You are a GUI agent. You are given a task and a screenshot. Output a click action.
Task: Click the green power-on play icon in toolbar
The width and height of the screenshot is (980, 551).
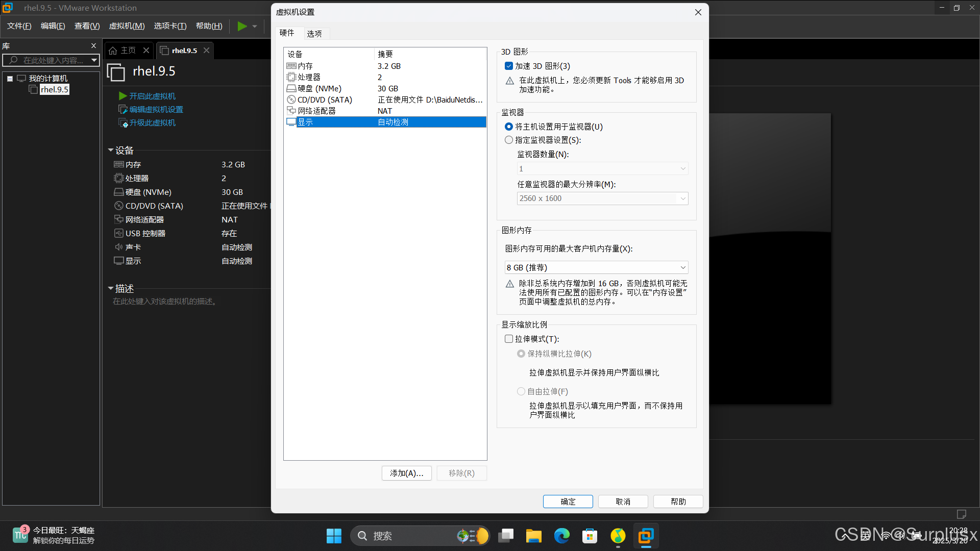tap(242, 26)
